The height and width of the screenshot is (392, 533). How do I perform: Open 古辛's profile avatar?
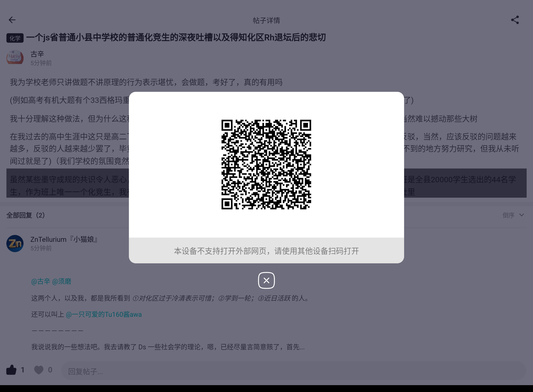pyautogui.click(x=15, y=57)
